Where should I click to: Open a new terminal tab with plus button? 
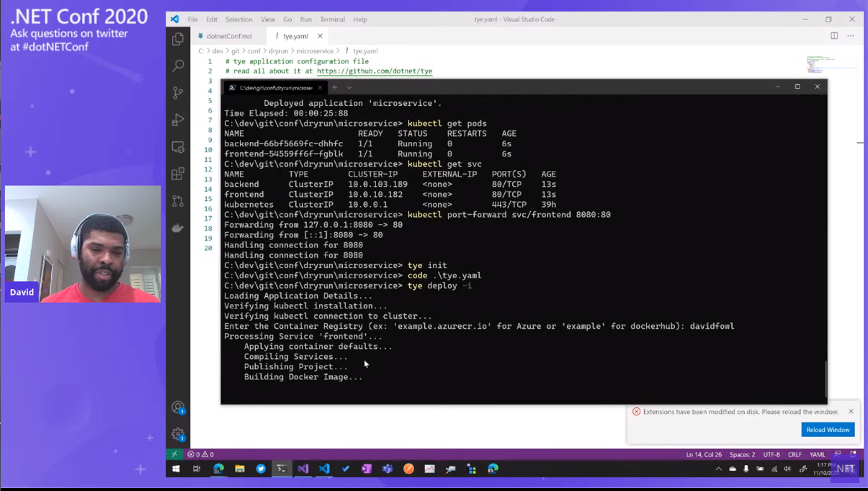click(334, 87)
